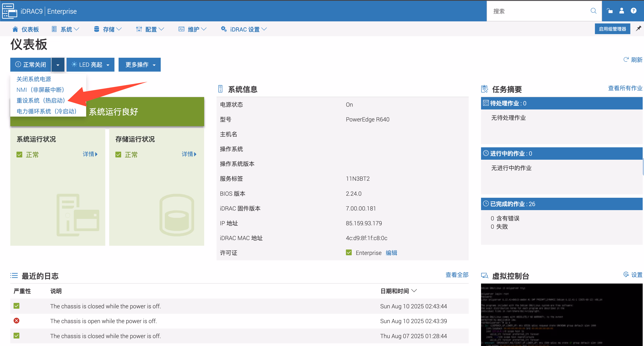Open virtual console 设置 link

coord(637,275)
